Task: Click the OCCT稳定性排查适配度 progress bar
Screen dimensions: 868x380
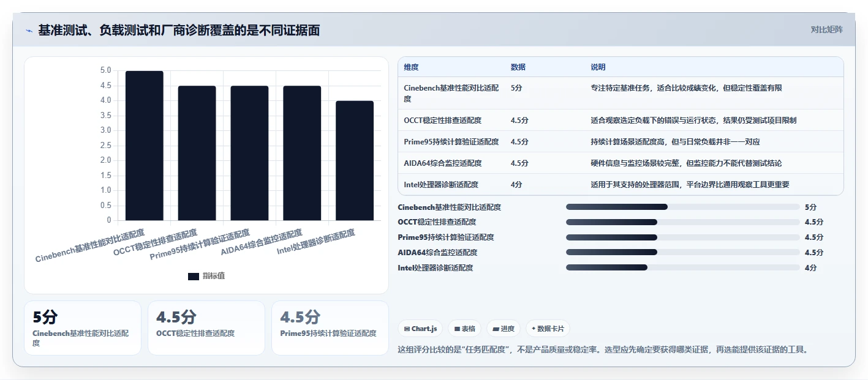Action: [x=683, y=222]
